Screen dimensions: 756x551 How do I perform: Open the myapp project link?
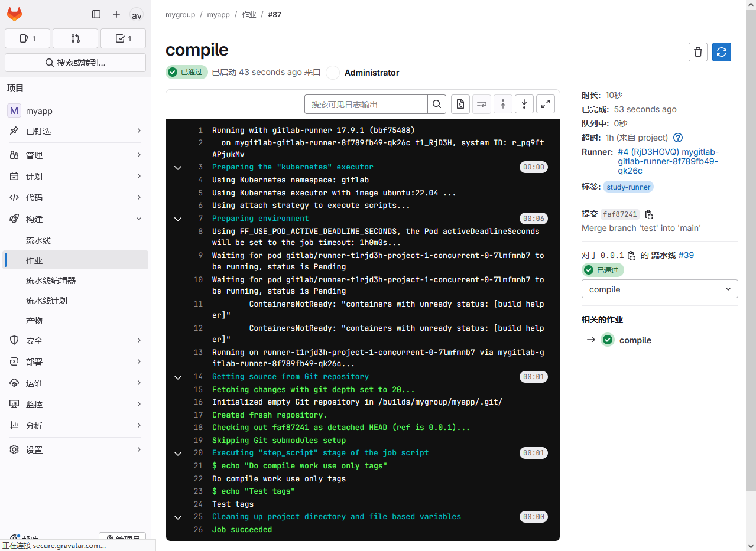coord(75,111)
